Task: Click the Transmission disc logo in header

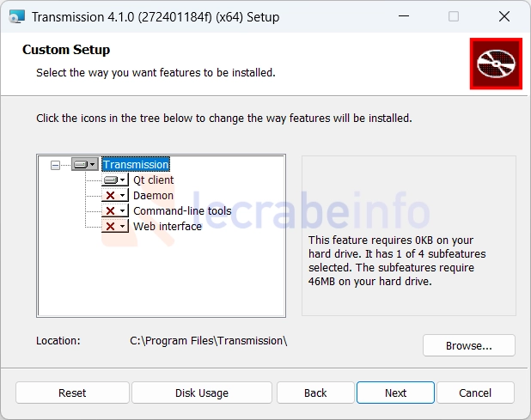Action: coord(496,64)
